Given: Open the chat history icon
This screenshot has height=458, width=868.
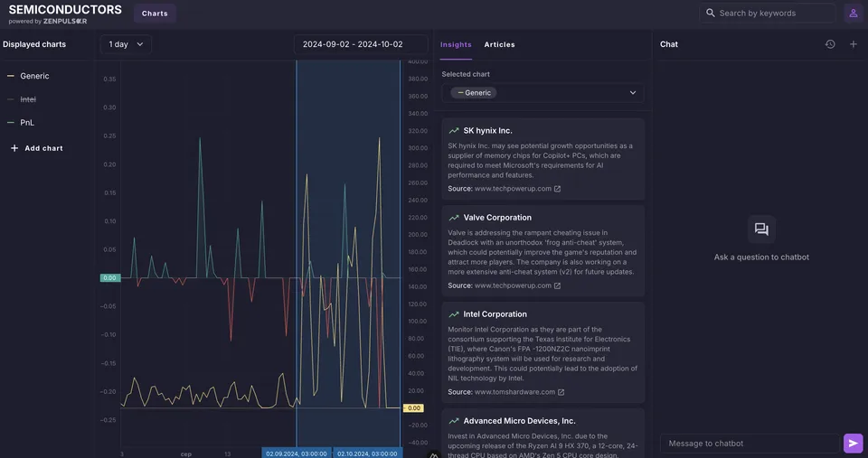Looking at the screenshot, I should click(830, 44).
